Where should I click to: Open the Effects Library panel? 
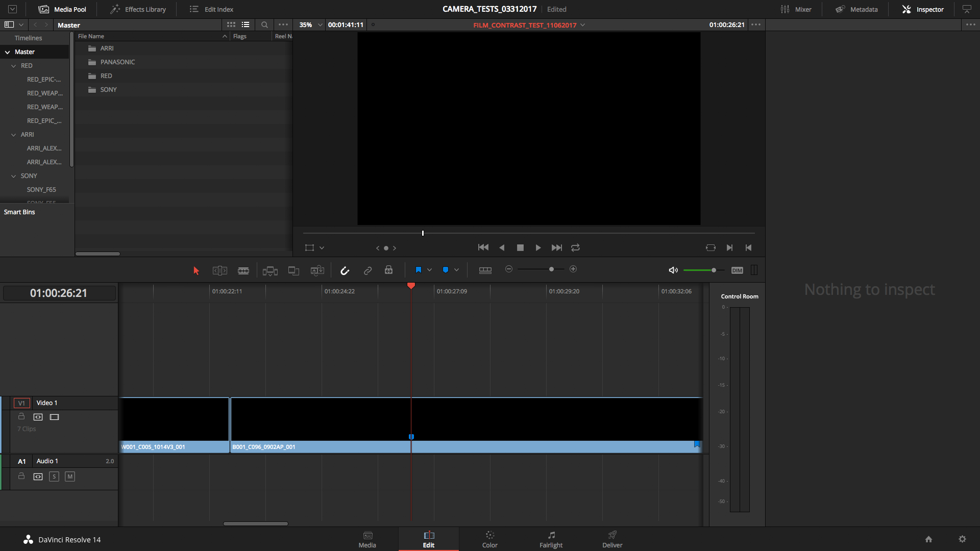tap(138, 9)
